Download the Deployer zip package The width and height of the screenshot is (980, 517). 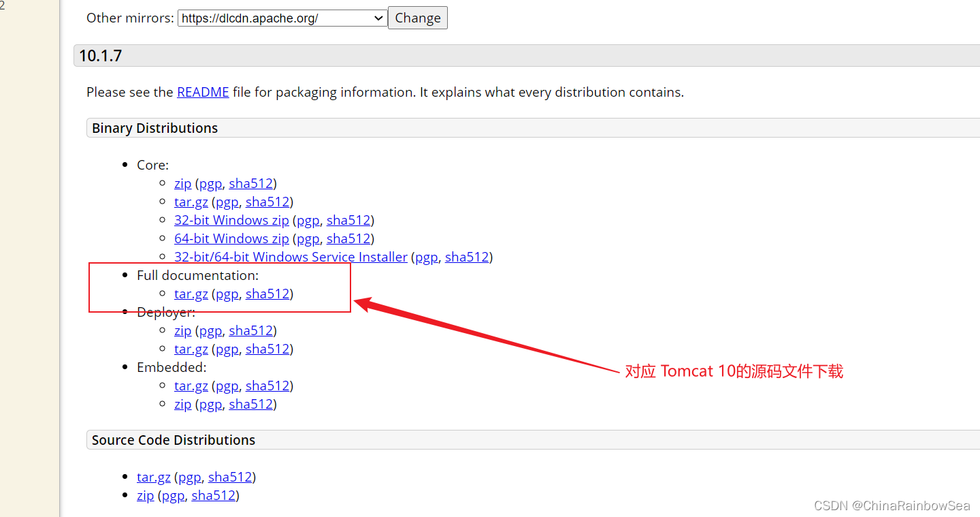click(x=183, y=330)
